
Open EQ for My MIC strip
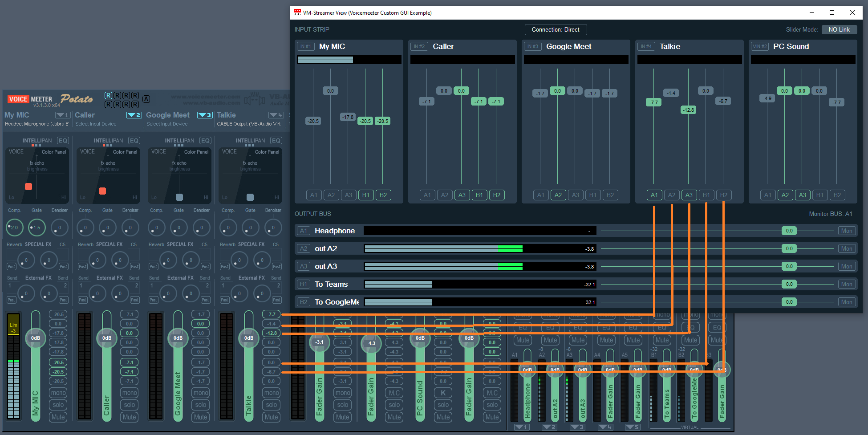[63, 140]
